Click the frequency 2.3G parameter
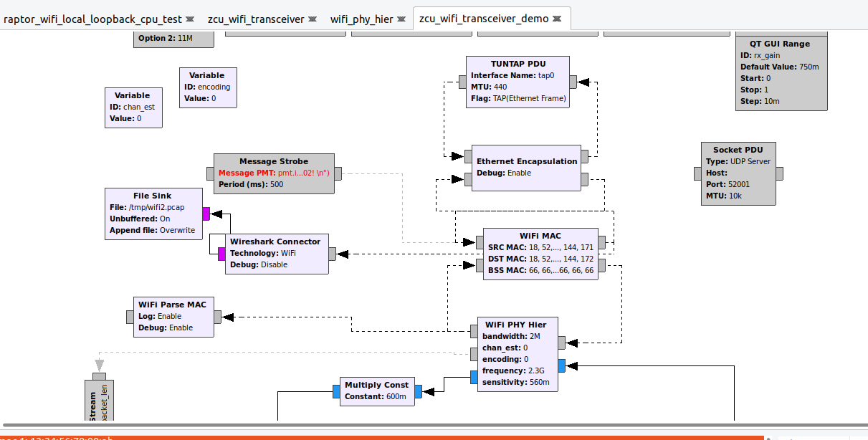868x440 pixels. click(x=513, y=370)
